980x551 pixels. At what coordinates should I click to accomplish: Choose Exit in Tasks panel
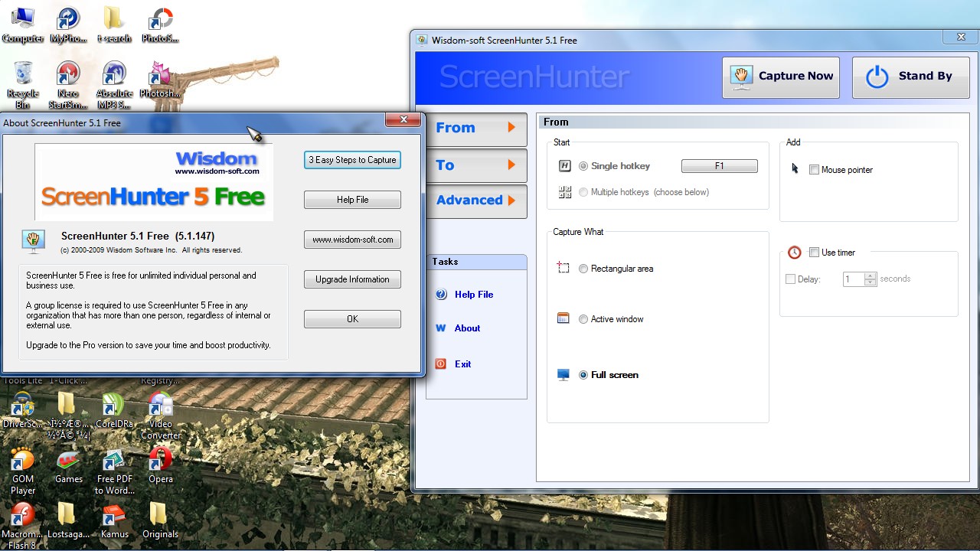(462, 364)
